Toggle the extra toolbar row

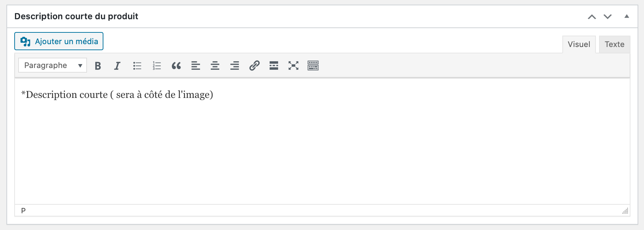point(313,66)
